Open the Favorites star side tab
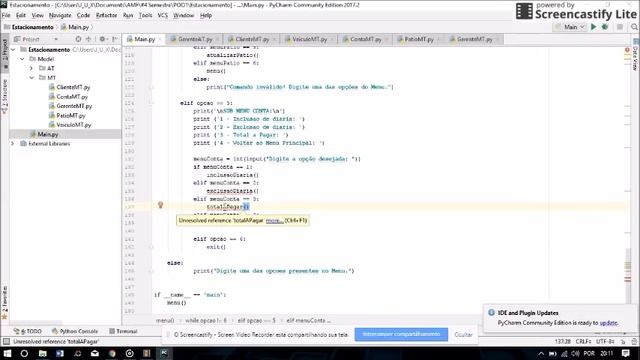 coord(4,302)
